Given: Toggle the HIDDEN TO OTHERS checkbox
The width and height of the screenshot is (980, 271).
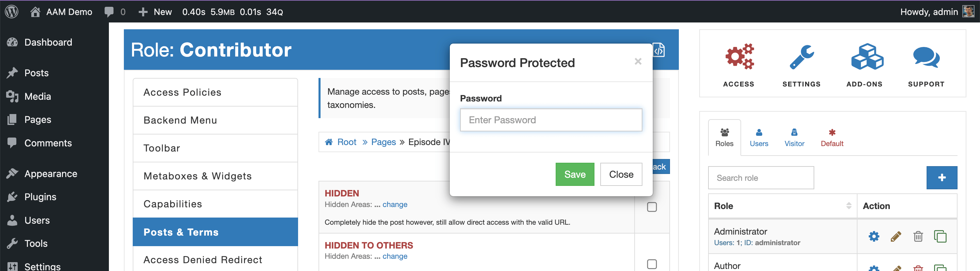Looking at the screenshot, I should [652, 264].
